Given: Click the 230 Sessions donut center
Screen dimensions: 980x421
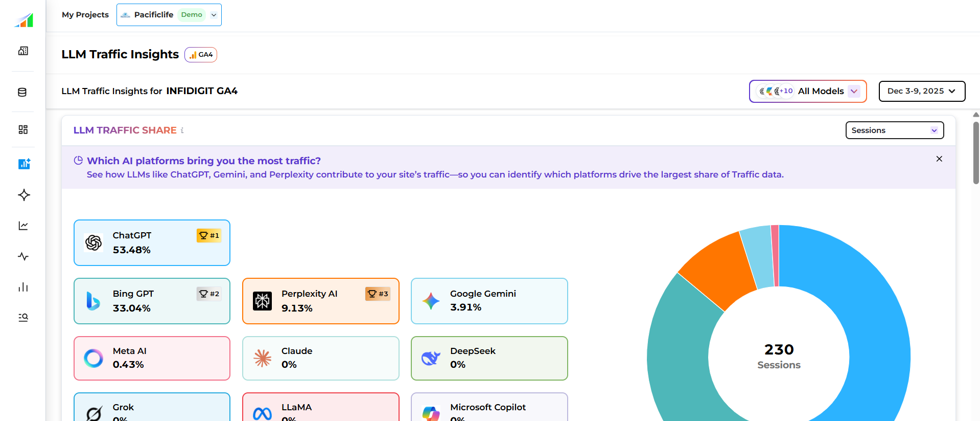Looking at the screenshot, I should [x=779, y=357].
